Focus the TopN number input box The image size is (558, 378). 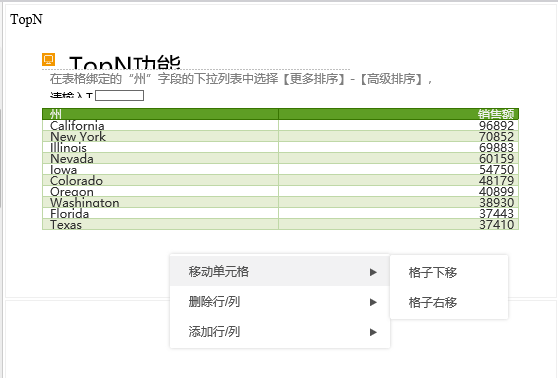pyautogui.click(x=120, y=95)
